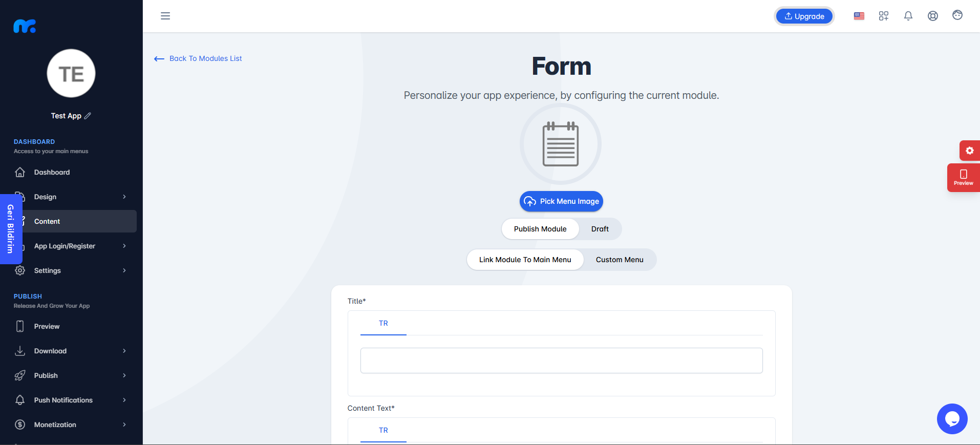Screen dimensions: 980x445
Task: Open the US flag language selector
Action: [859, 16]
